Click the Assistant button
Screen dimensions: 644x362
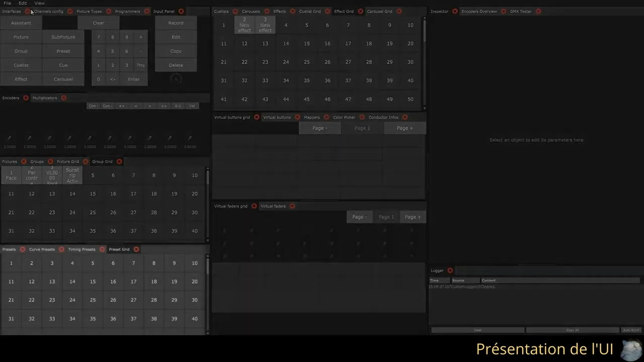click(x=21, y=23)
